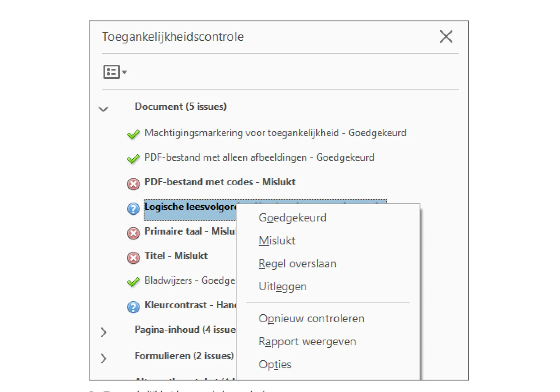Click green checkmark beside PDF-bestand met alleen afbeeldingen
The width and height of the screenshot is (560, 392).
pos(133,159)
